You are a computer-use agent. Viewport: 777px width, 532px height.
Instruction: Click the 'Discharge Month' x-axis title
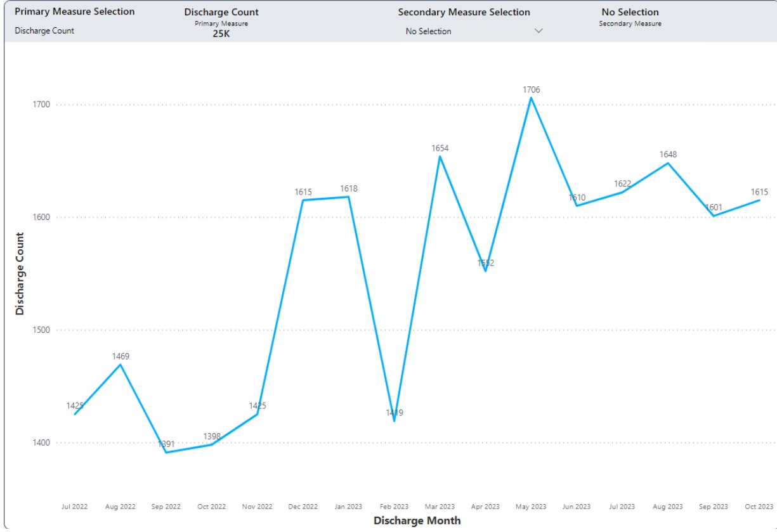pyautogui.click(x=417, y=521)
